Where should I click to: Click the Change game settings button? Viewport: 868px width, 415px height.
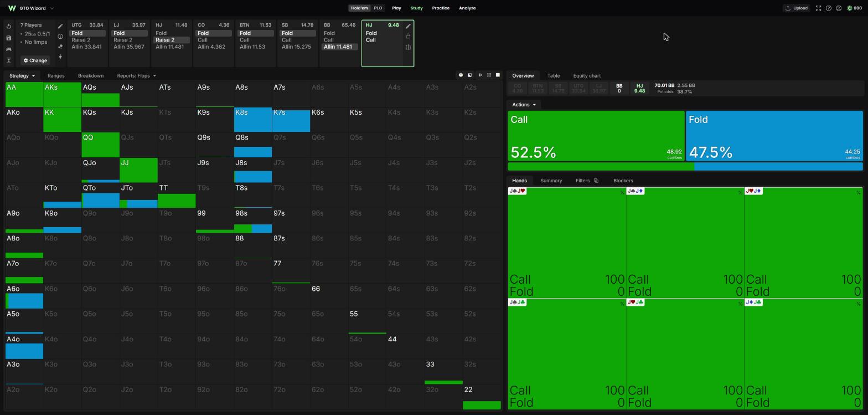click(x=35, y=60)
